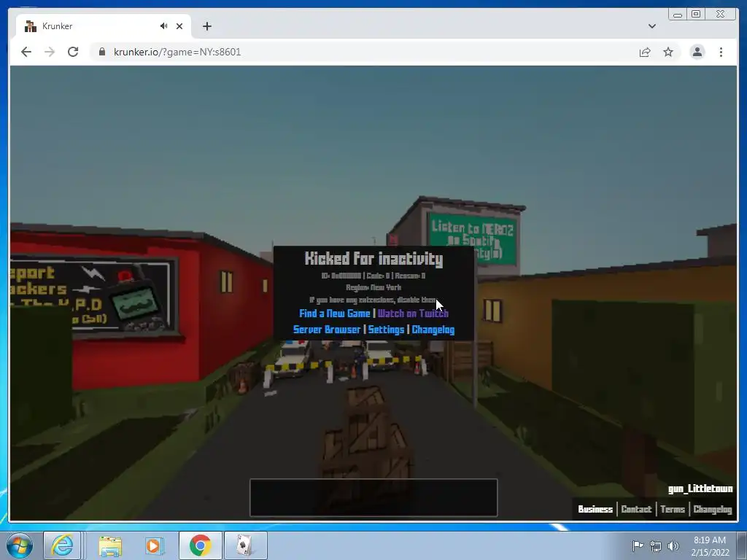
Task: Click the Chrome taskbar icon
Action: tap(200, 545)
